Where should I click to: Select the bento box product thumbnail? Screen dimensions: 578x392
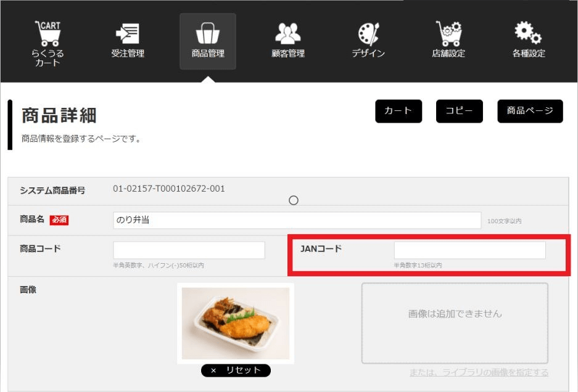click(236, 323)
